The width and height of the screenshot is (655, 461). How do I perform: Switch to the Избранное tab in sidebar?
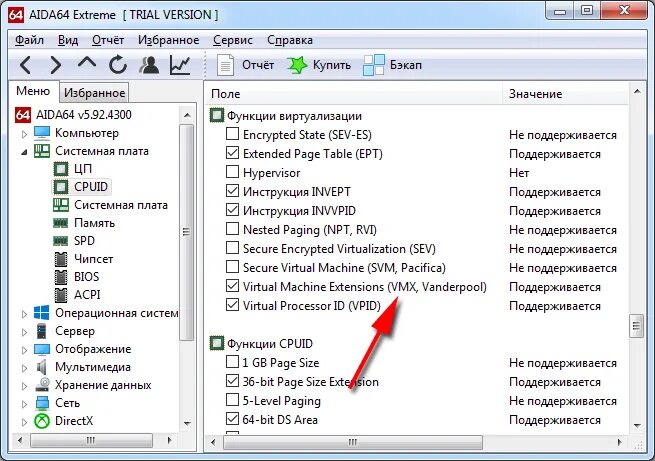(x=94, y=93)
